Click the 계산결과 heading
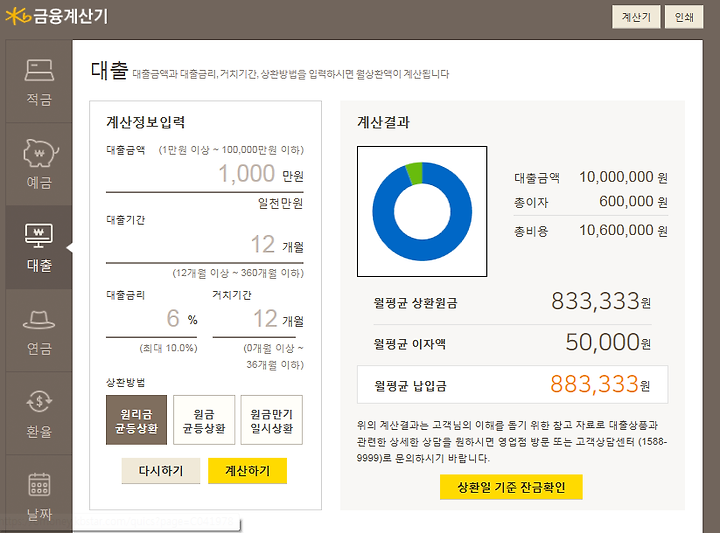The image size is (720, 533). click(383, 122)
